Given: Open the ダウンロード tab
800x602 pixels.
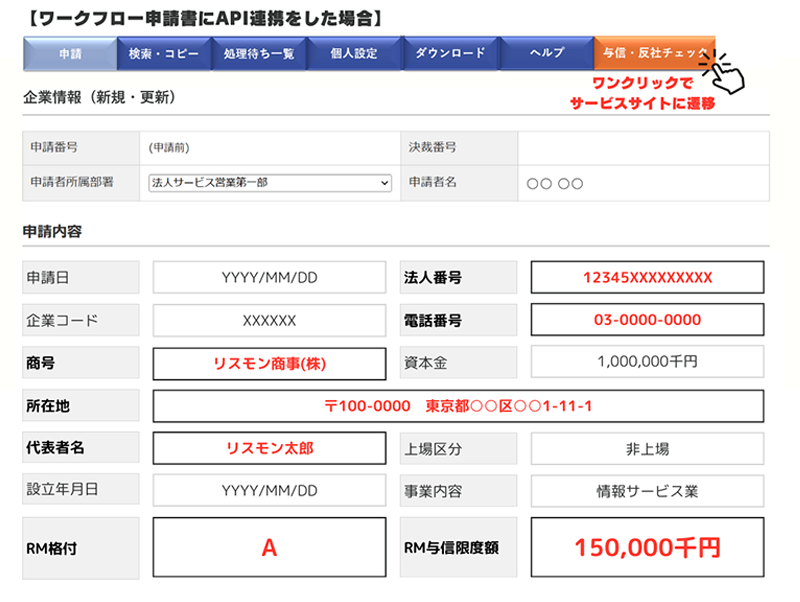Looking at the screenshot, I should [450, 53].
